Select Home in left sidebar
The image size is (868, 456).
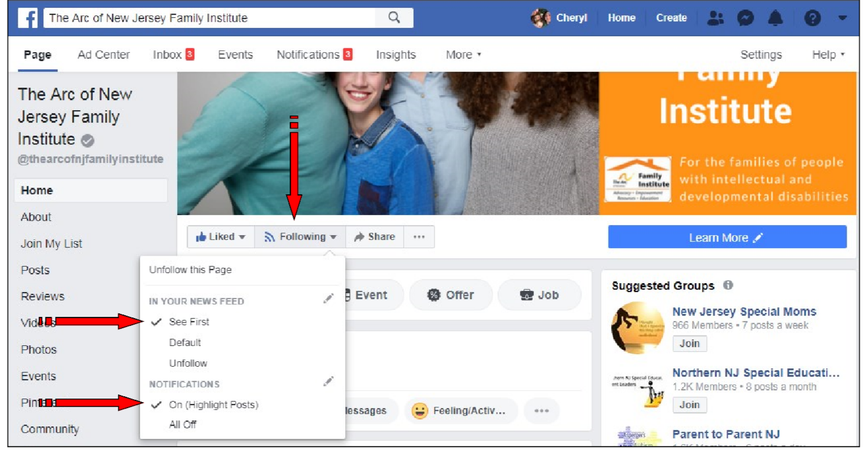click(x=91, y=191)
